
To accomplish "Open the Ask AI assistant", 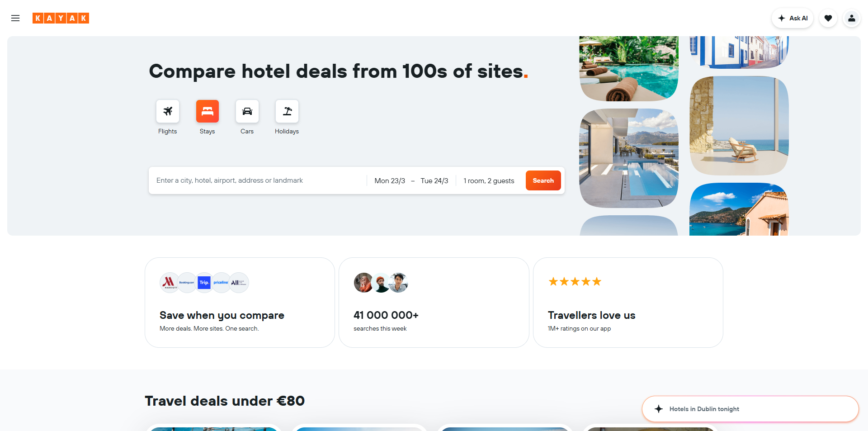I will [793, 18].
